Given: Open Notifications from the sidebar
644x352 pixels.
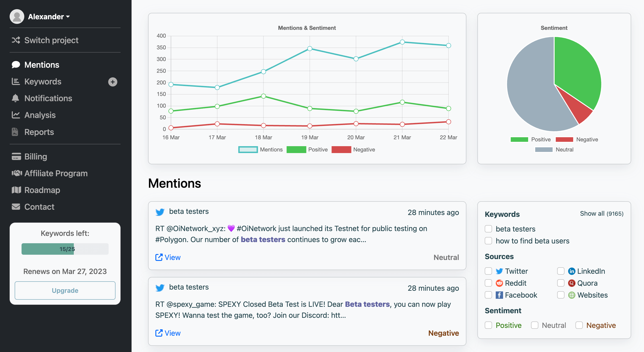Looking at the screenshot, I should tap(48, 98).
